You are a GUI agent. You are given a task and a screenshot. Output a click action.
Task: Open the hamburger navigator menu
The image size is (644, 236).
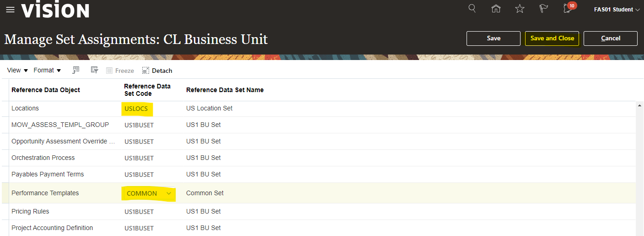(x=10, y=10)
